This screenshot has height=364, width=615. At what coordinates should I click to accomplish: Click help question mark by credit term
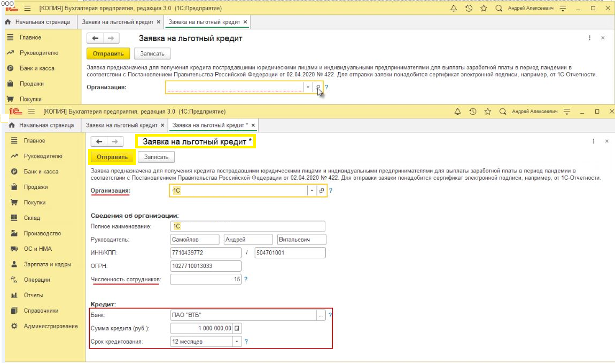click(x=246, y=342)
